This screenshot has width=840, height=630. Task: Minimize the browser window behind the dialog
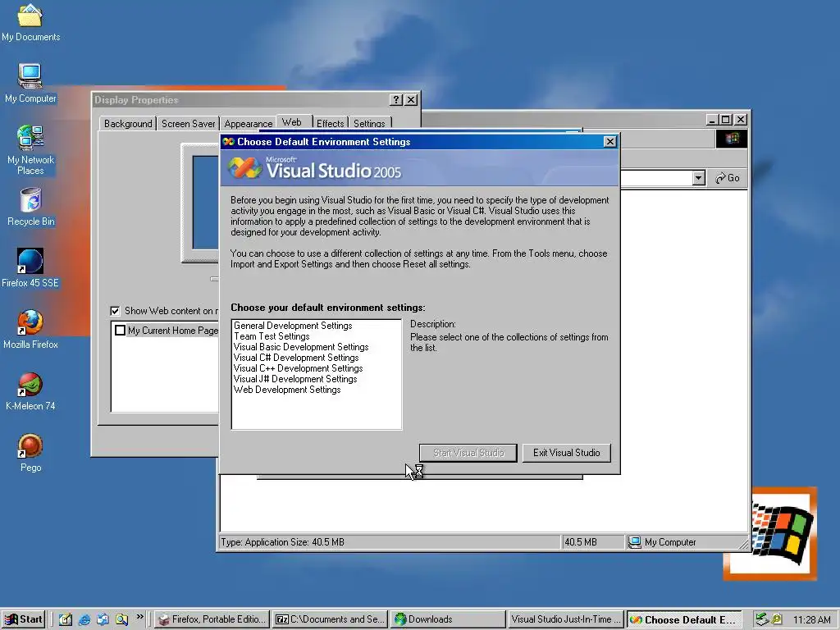[712, 120]
